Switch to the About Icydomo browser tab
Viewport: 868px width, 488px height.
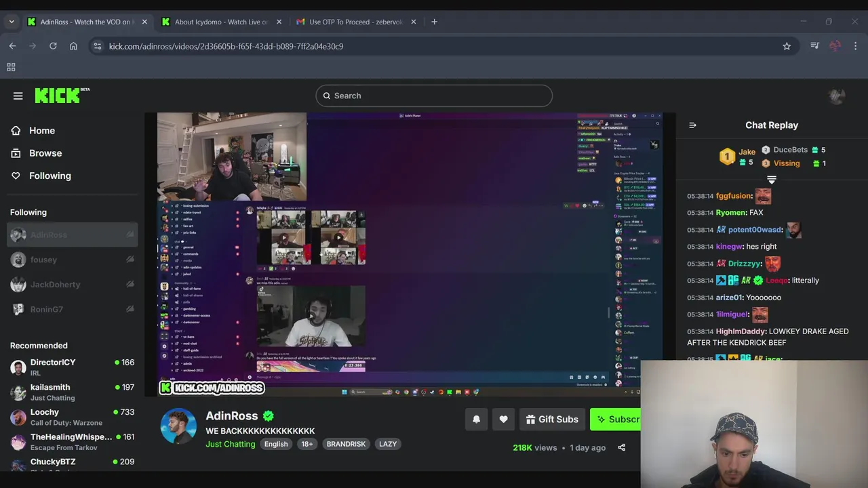tap(222, 22)
